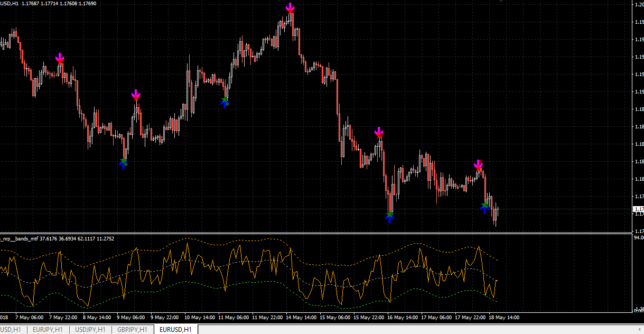Image resolution: width=644 pixels, height=334 pixels.
Task: Click the 17 May 06:00 time label
Action: [436, 318]
